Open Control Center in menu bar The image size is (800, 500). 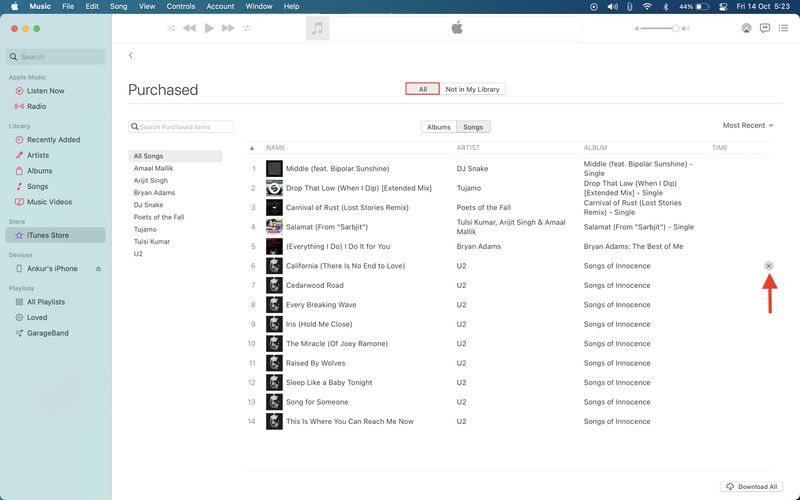point(723,7)
